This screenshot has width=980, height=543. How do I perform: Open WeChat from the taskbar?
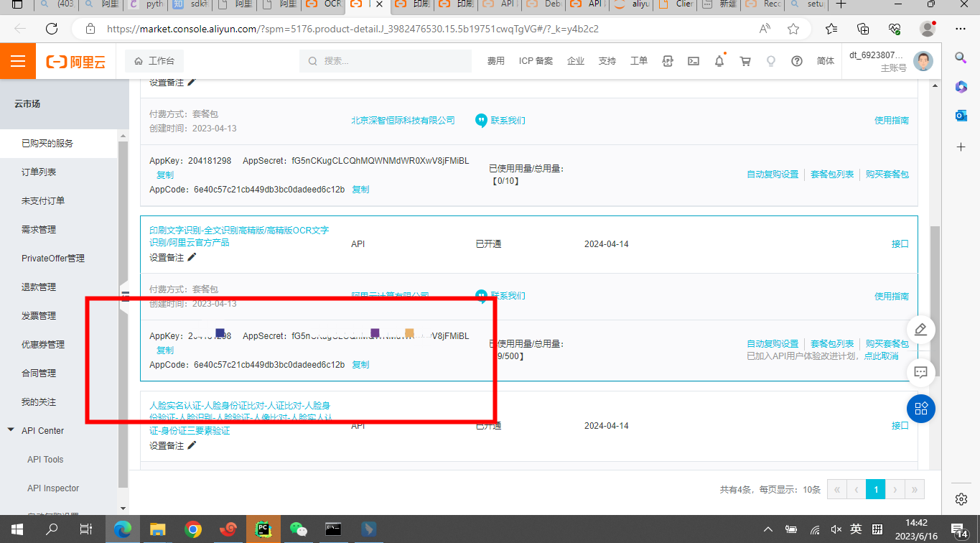tap(298, 530)
